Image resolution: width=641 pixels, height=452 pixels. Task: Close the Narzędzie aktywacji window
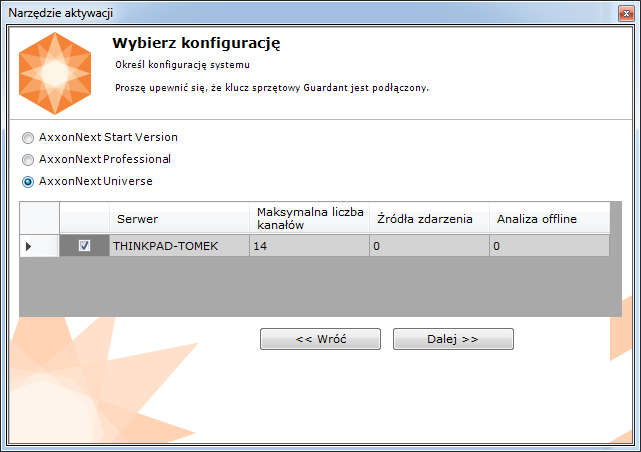pyautogui.click(x=626, y=13)
